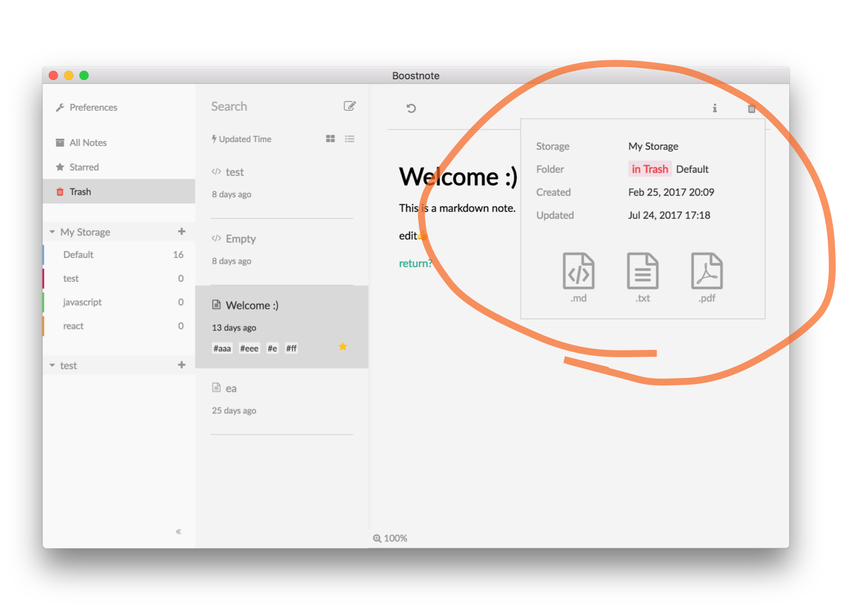Select the note titled ea
This screenshot has height=616, width=856.
(x=282, y=401)
